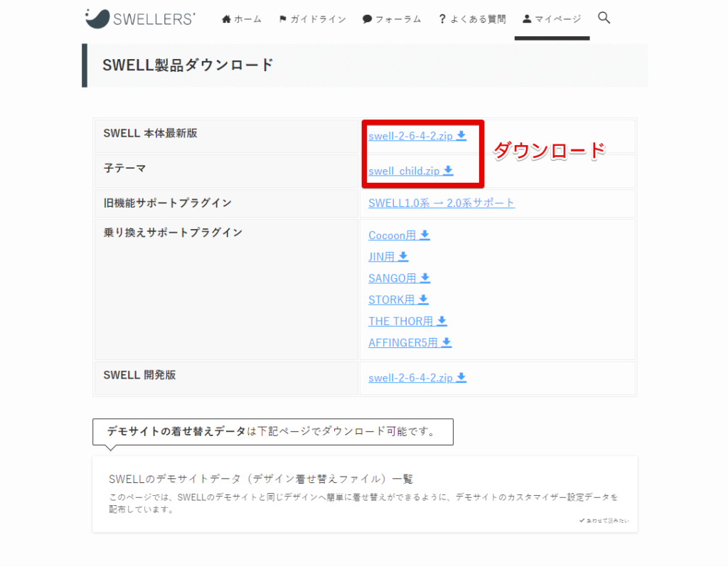Click flag icon beside ガイドライン

pyautogui.click(x=283, y=19)
